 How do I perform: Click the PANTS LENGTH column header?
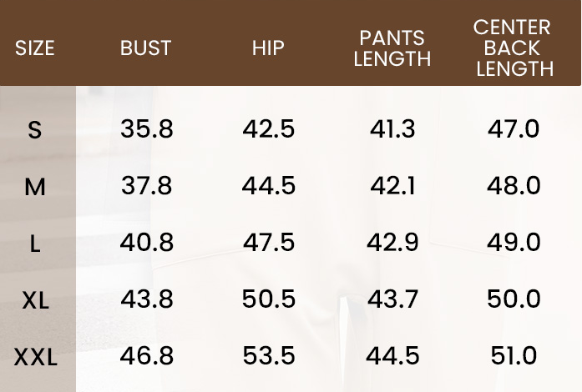392,48
